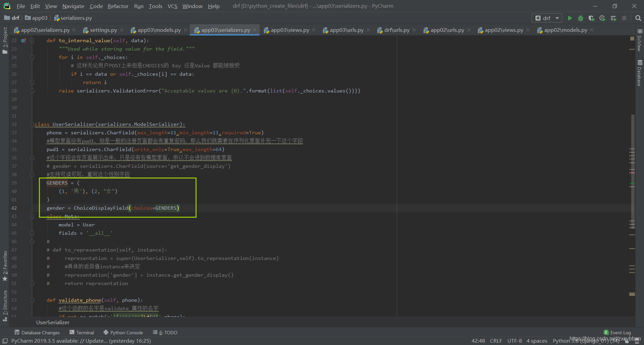Viewport: 644px width, 345px height.
Task: Close the drf\urls.py tab
Action: coord(414,30)
